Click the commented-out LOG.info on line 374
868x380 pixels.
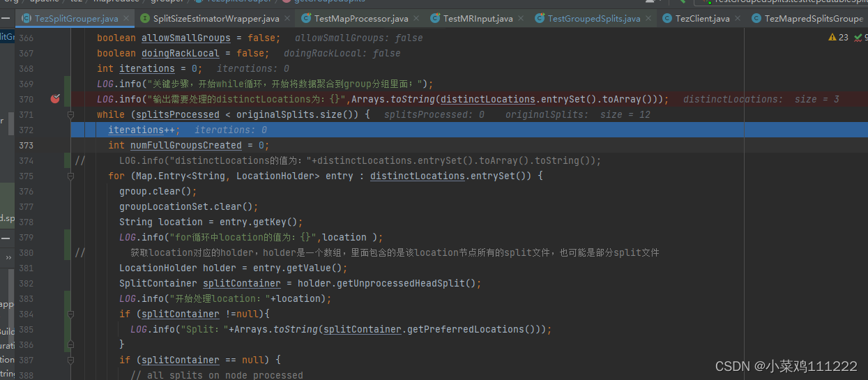(x=360, y=160)
